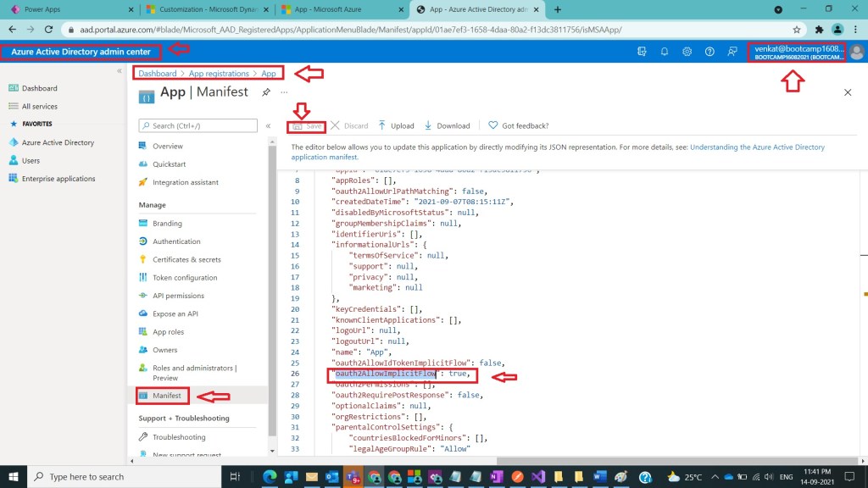This screenshot has width=868, height=488.
Task: Collapse the app resource menu panel
Action: pyautogui.click(x=268, y=125)
